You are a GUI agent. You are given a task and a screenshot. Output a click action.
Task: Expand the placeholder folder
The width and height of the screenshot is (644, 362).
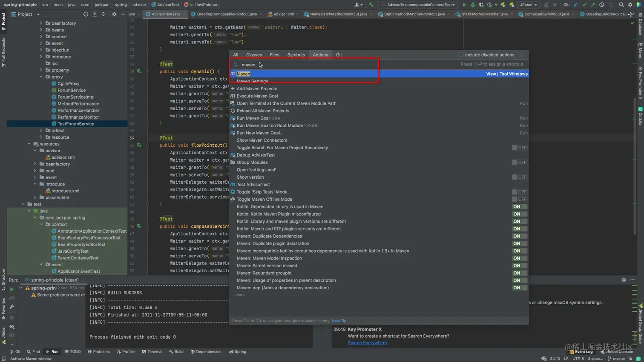pos(35,197)
